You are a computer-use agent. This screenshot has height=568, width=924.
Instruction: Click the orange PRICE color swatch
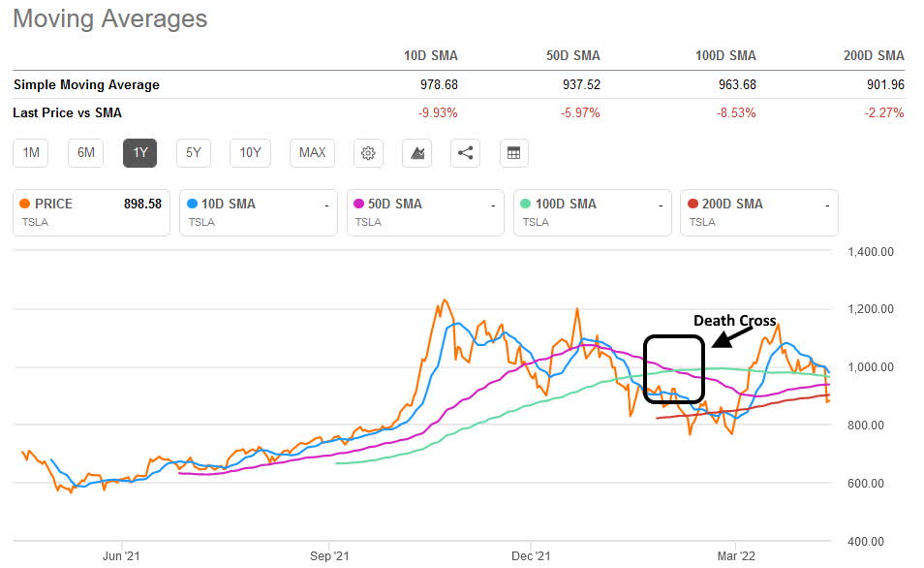tap(26, 204)
